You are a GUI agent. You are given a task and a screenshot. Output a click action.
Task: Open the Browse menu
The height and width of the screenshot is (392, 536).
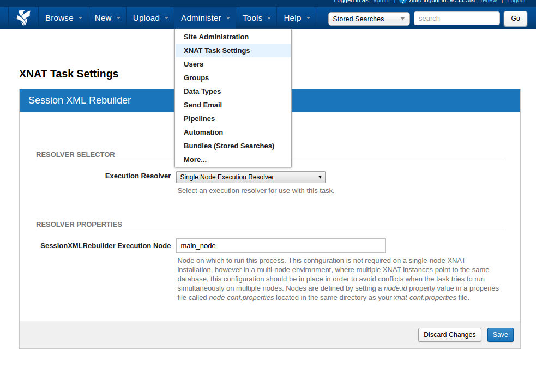tap(63, 18)
